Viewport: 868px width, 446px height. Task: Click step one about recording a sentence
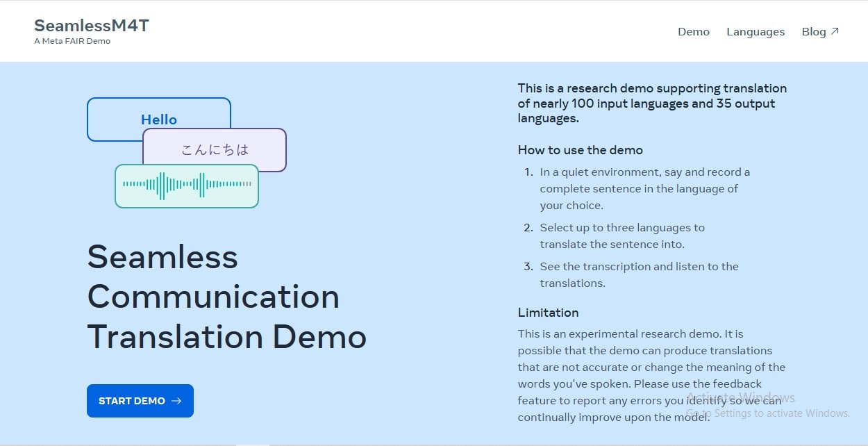[637, 188]
